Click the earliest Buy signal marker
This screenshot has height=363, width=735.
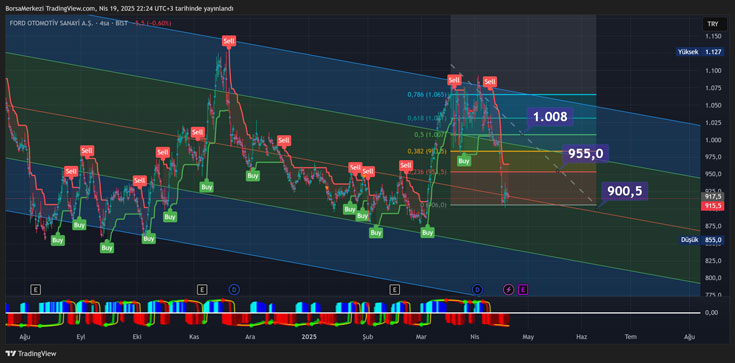click(x=58, y=240)
